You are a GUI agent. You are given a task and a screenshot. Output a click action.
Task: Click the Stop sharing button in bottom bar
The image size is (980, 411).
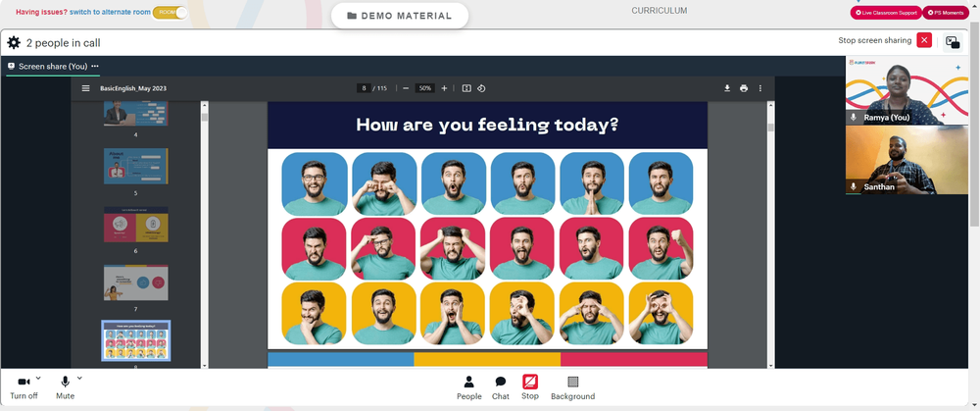pos(530,387)
